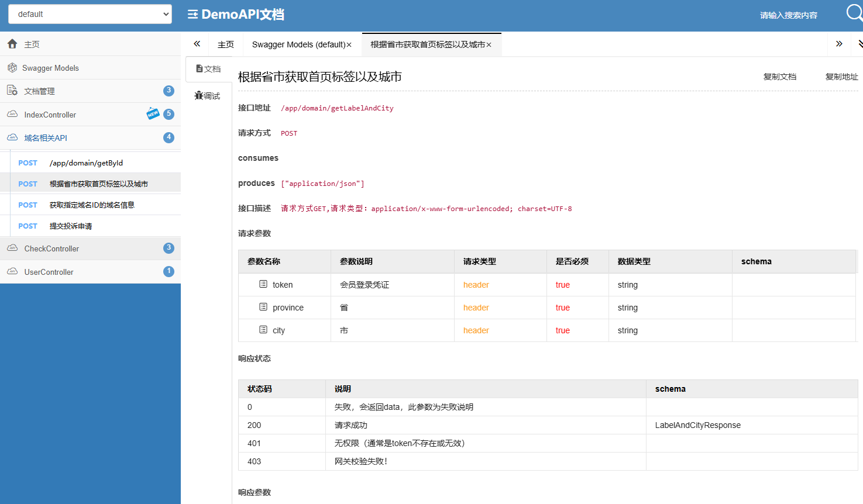Click the search magnifier icon
This screenshot has width=863, height=504.
[854, 12]
